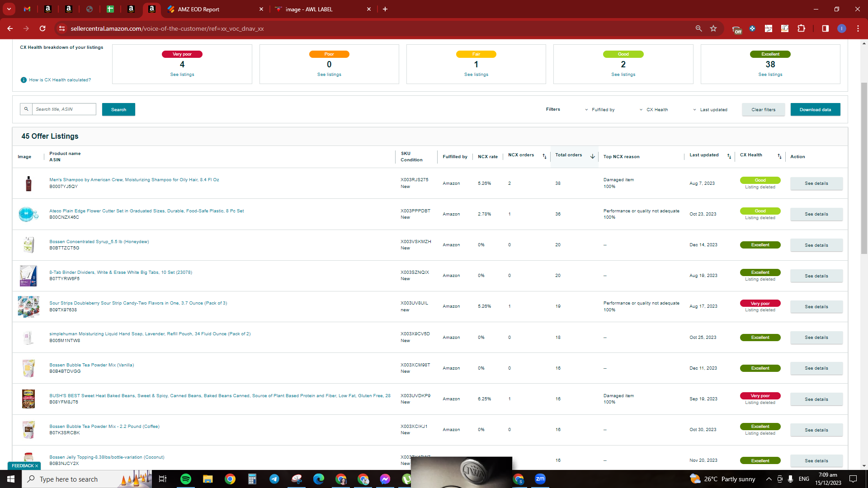Reload the Seller Central page
868x488 pixels.
click(42, 28)
